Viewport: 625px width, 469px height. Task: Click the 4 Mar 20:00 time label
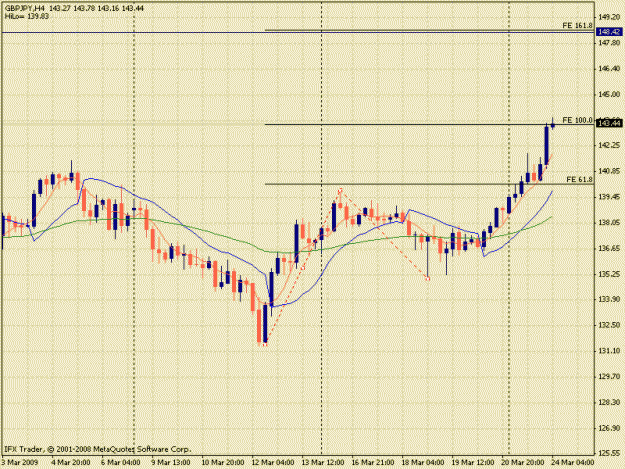tap(71, 462)
